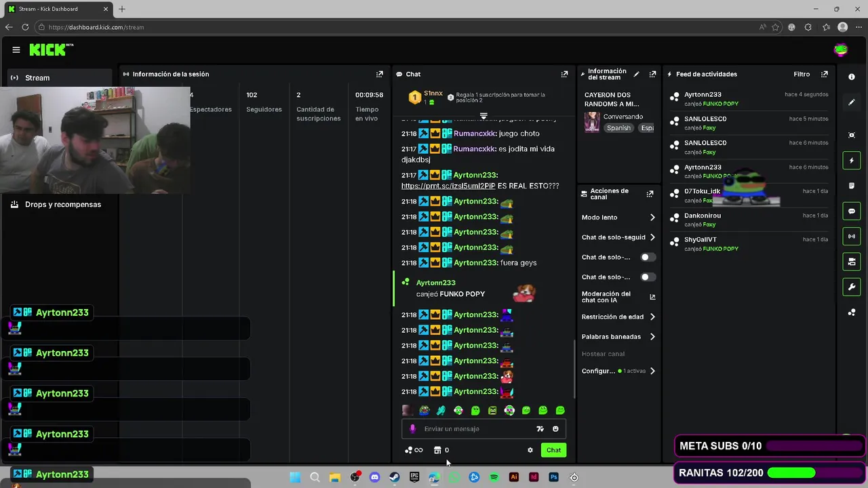This screenshot has width=868, height=488.
Task: Pop out the Información de la sesión panel
Action: [x=379, y=74]
